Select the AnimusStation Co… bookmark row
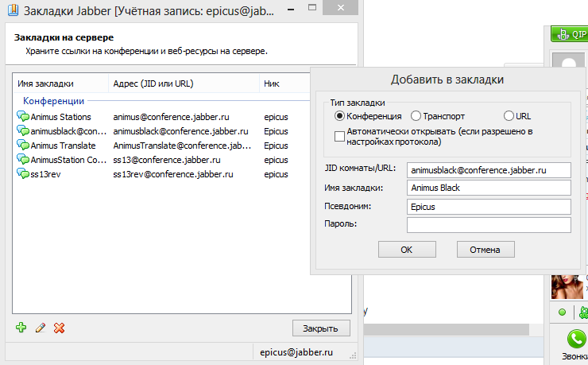The height and width of the screenshot is (365, 588). click(x=162, y=159)
